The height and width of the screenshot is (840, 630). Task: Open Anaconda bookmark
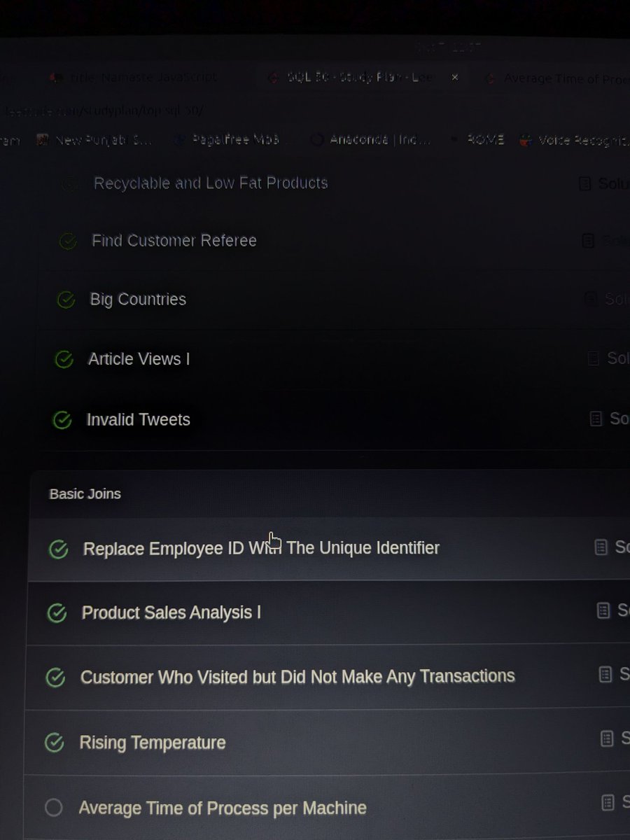pyautogui.click(x=371, y=140)
